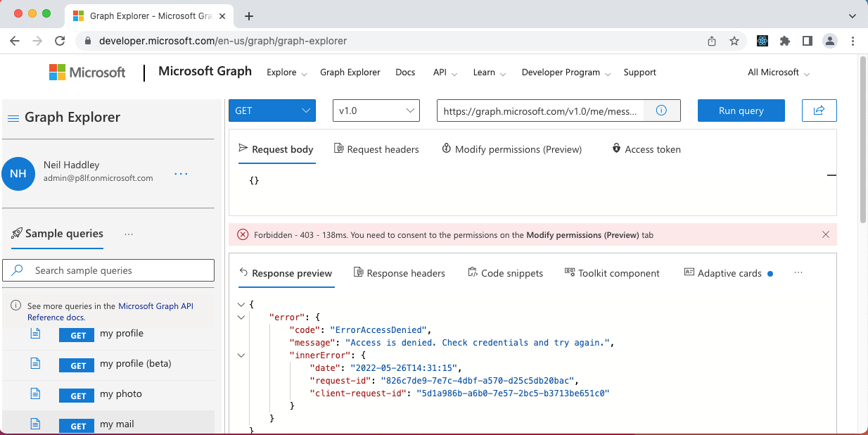Click the document icon beside my photo
This screenshot has height=435, width=868.
point(35,394)
